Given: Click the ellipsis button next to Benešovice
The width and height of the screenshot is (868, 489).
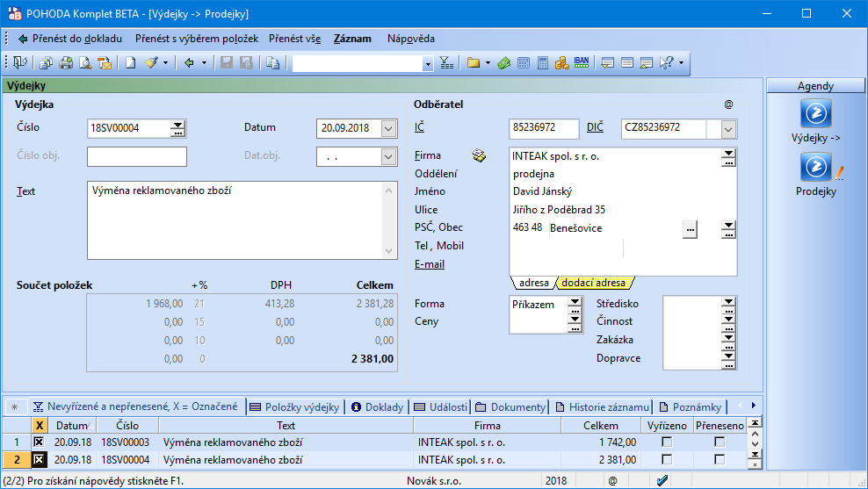Looking at the screenshot, I should [690, 229].
